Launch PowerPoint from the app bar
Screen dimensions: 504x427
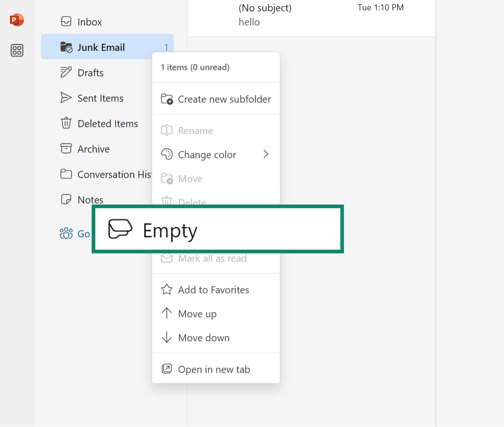tap(16, 20)
